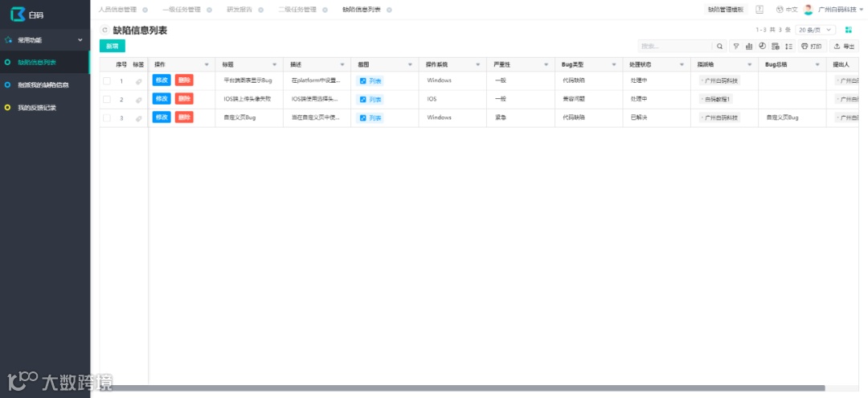Image resolution: width=868 pixels, height=398 pixels.
Task: Tick the checkbox for row 1
Action: tap(107, 81)
